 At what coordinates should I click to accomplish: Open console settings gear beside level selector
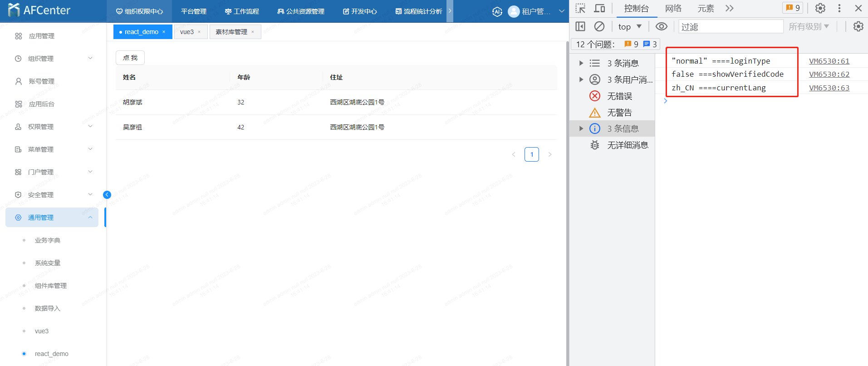858,26
